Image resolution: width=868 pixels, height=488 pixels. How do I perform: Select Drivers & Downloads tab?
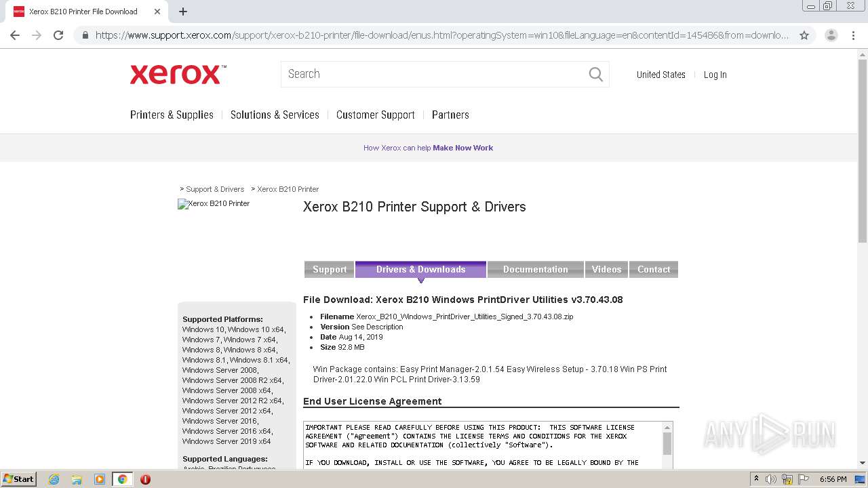tap(420, 269)
